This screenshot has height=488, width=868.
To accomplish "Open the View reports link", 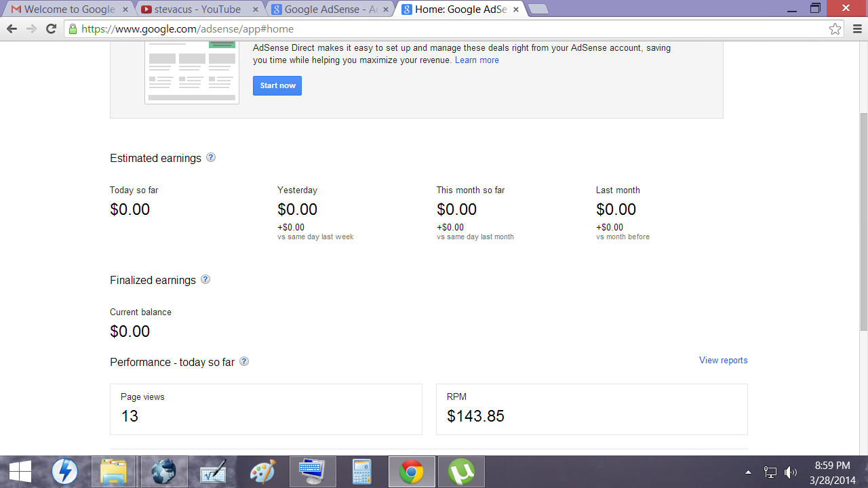I will pos(724,360).
